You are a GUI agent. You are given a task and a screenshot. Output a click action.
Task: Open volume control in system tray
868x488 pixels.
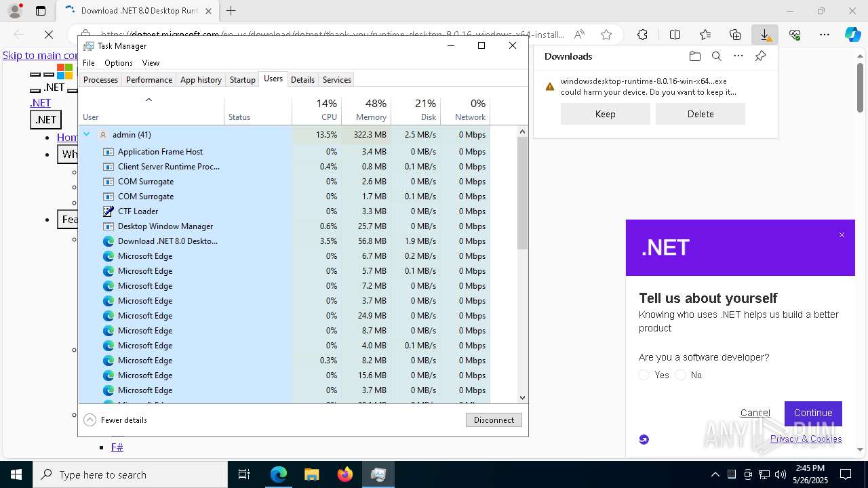click(781, 474)
